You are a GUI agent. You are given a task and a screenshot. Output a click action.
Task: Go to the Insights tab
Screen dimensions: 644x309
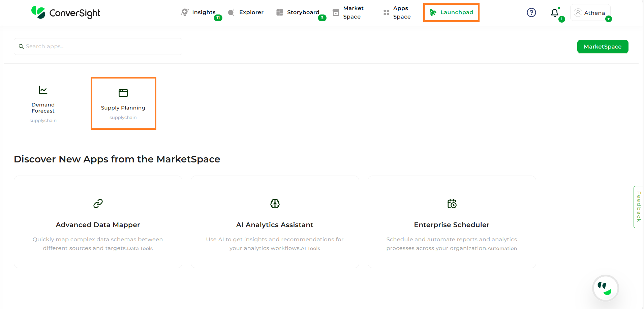click(198, 12)
